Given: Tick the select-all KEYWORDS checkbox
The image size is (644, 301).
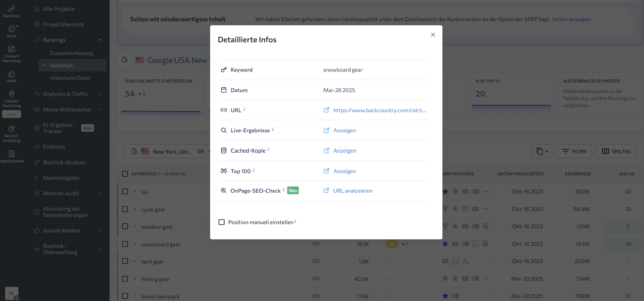Looking at the screenshot, I should [125, 174].
